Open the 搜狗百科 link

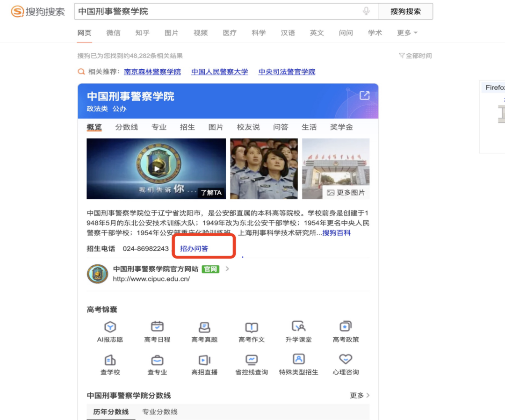[x=337, y=233]
